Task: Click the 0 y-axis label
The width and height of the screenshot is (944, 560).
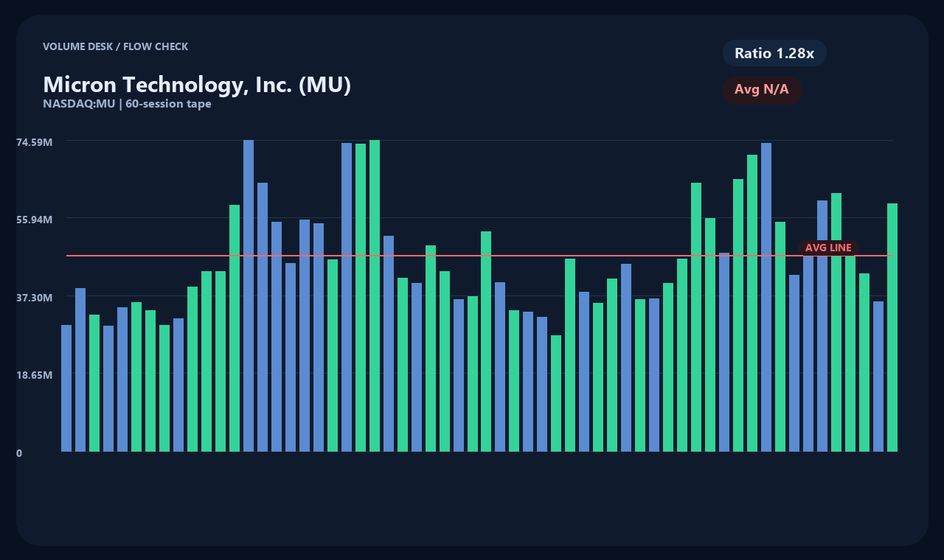Action: [19, 453]
